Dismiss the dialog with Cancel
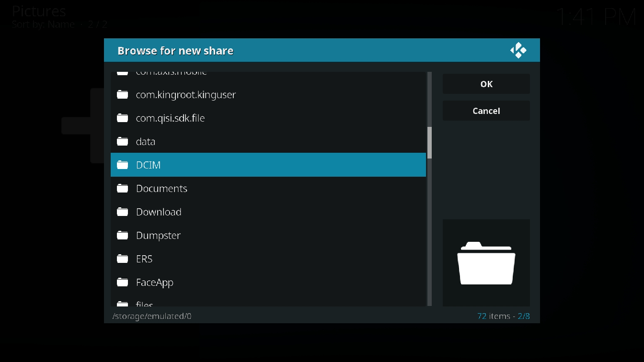The height and width of the screenshot is (362, 644). pos(486,111)
